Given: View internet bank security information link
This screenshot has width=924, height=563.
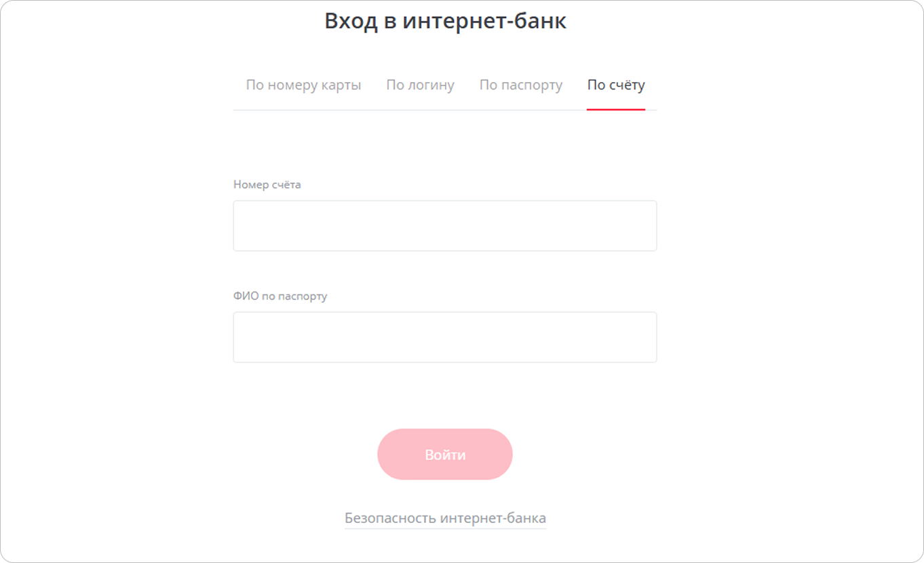Looking at the screenshot, I should [445, 518].
